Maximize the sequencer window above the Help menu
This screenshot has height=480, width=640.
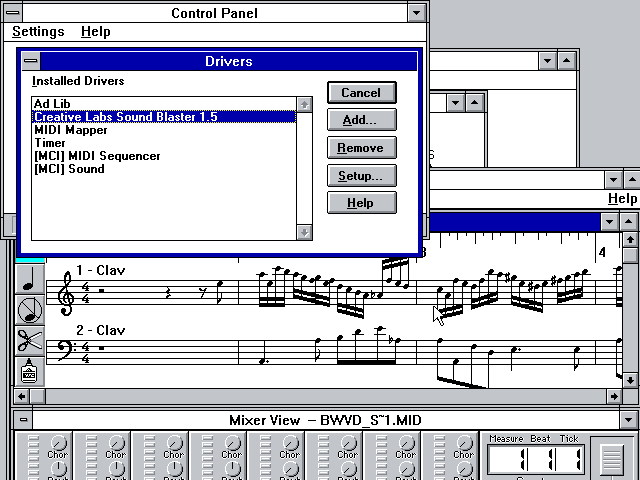(632, 180)
